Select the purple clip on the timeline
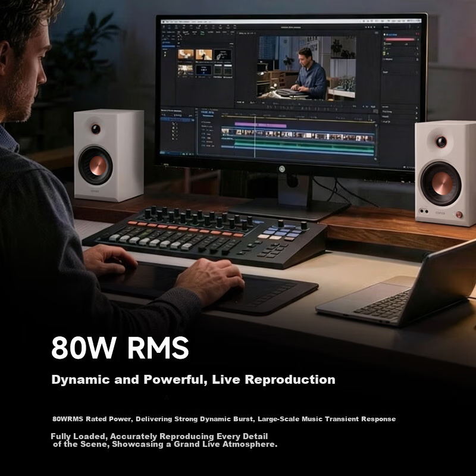The height and width of the screenshot is (476, 476). pos(261,125)
